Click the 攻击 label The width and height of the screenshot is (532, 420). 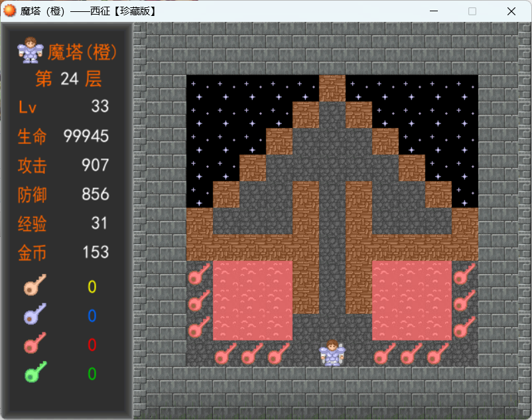coord(32,166)
